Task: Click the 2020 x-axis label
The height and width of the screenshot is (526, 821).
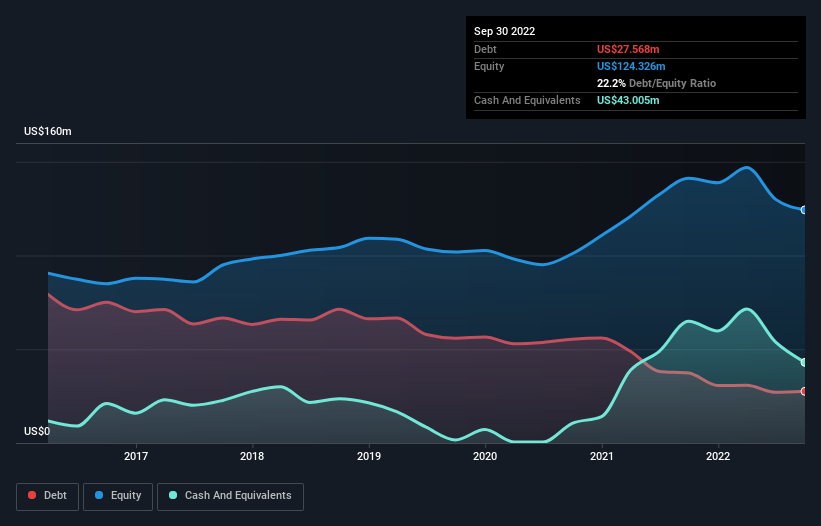Action: (x=485, y=456)
